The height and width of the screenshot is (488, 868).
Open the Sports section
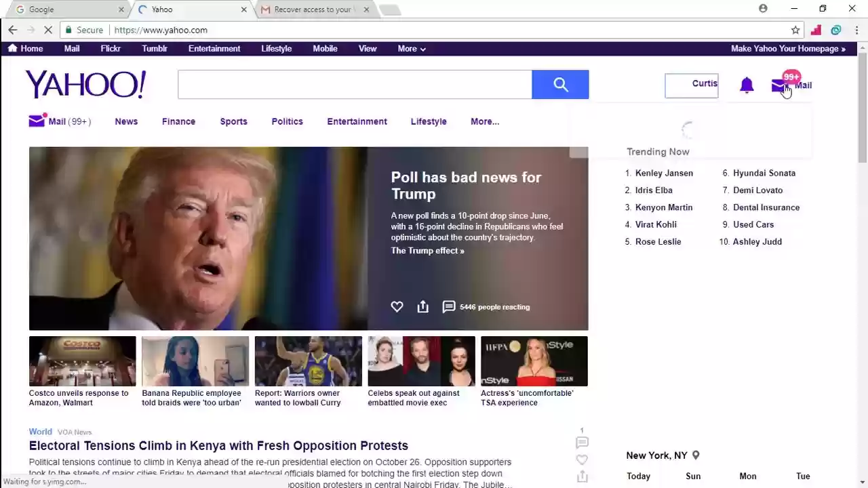point(233,121)
